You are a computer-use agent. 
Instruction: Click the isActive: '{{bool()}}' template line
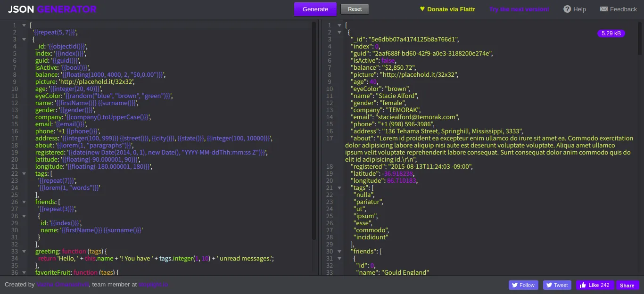(62, 68)
